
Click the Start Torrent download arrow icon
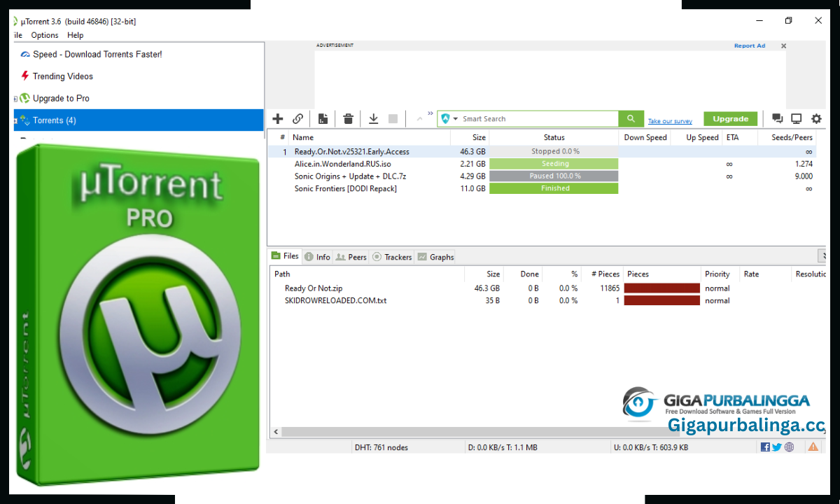click(374, 119)
